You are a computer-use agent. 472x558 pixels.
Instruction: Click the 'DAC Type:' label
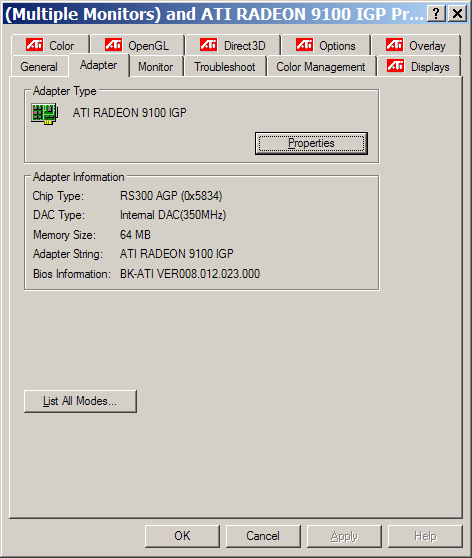59,215
